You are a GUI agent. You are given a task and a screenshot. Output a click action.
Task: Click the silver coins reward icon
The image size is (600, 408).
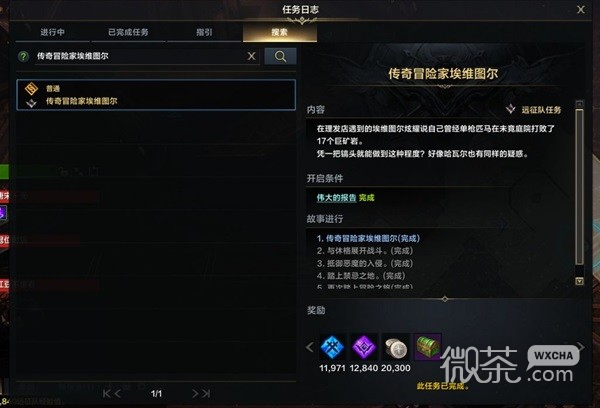pos(396,347)
